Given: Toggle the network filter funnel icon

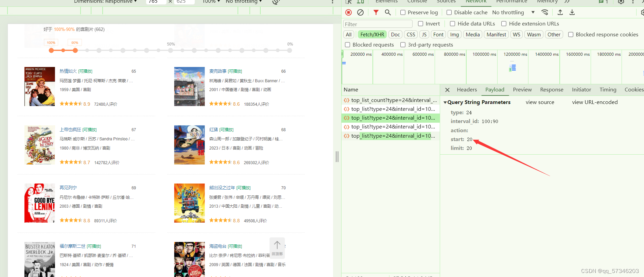Looking at the screenshot, I should [376, 12].
